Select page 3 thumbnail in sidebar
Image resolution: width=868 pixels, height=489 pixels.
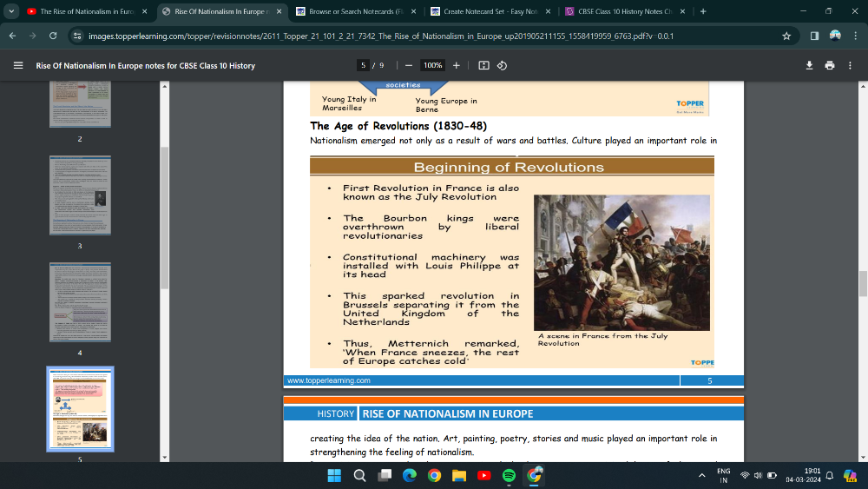click(80, 195)
